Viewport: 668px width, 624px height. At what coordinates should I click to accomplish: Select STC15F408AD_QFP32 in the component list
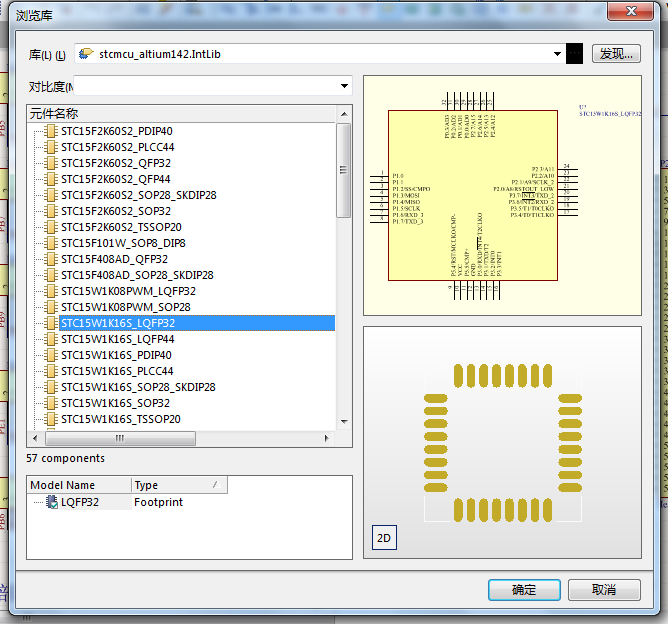(115, 259)
